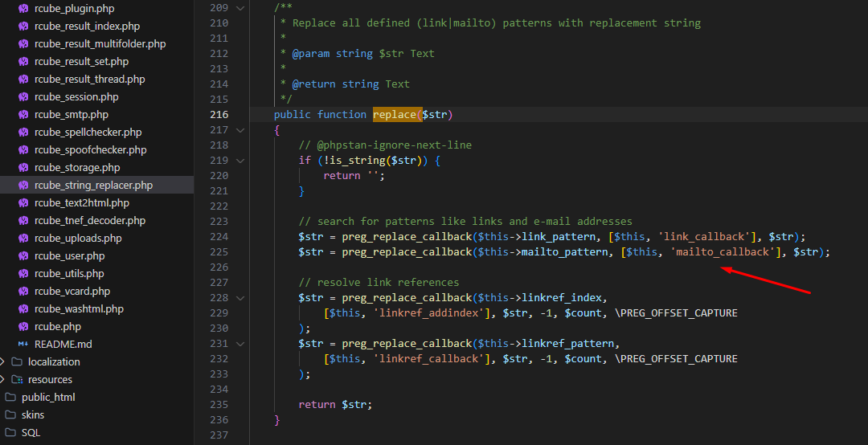Click mailto_pattern property on line 225
The height and width of the screenshot is (445, 868).
[x=565, y=252]
